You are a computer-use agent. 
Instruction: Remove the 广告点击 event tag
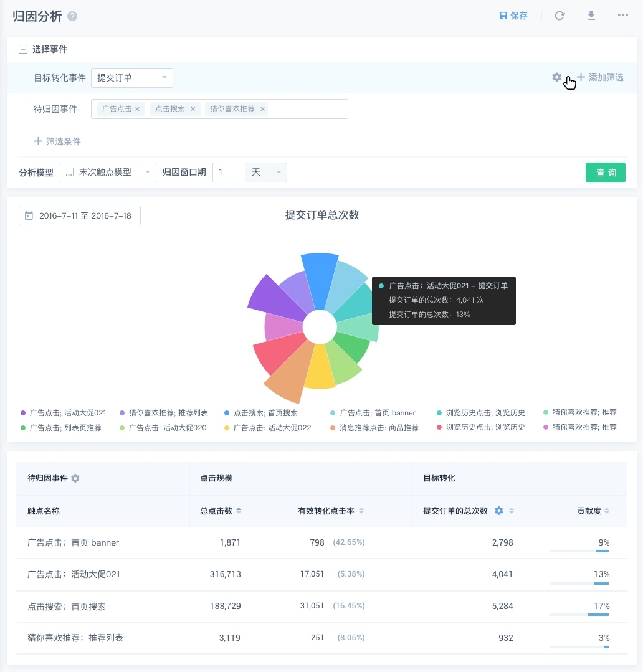coord(138,109)
